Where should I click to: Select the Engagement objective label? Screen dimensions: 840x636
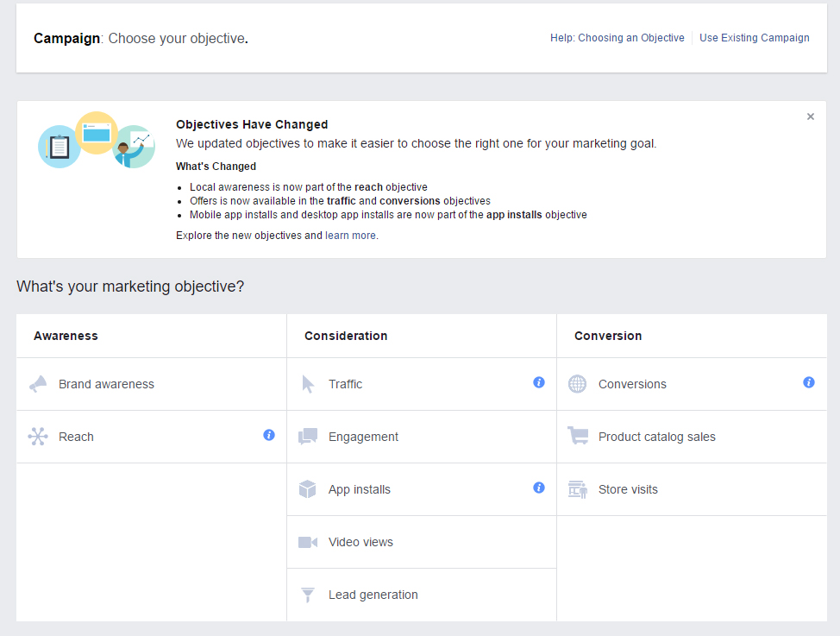click(363, 437)
